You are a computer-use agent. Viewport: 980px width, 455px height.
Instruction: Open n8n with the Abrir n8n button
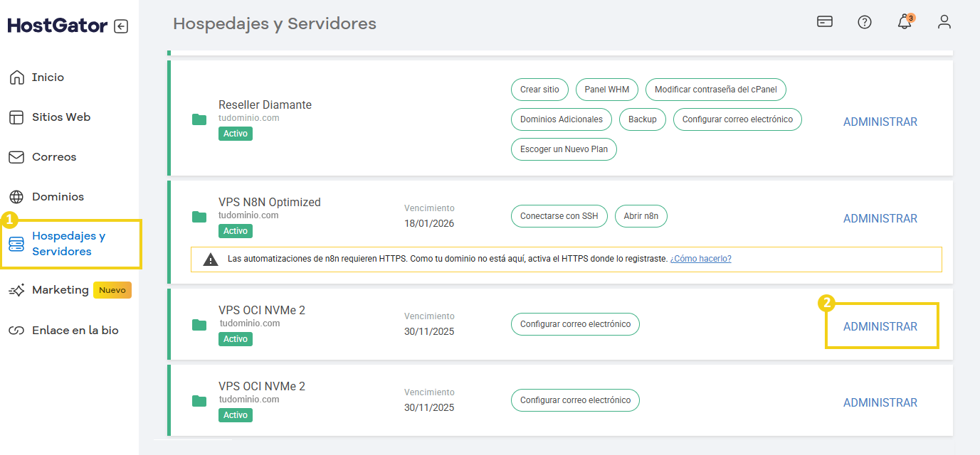pyautogui.click(x=641, y=216)
